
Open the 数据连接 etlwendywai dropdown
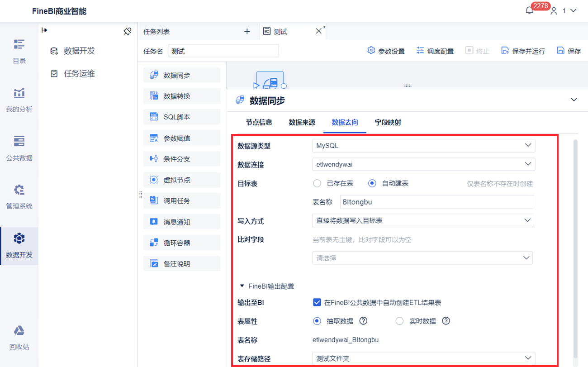423,164
